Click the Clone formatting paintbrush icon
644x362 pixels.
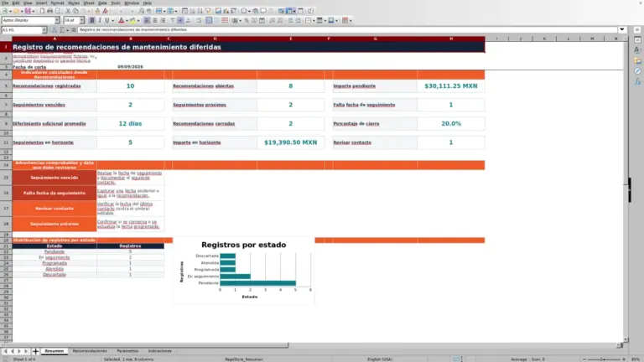click(97, 11)
